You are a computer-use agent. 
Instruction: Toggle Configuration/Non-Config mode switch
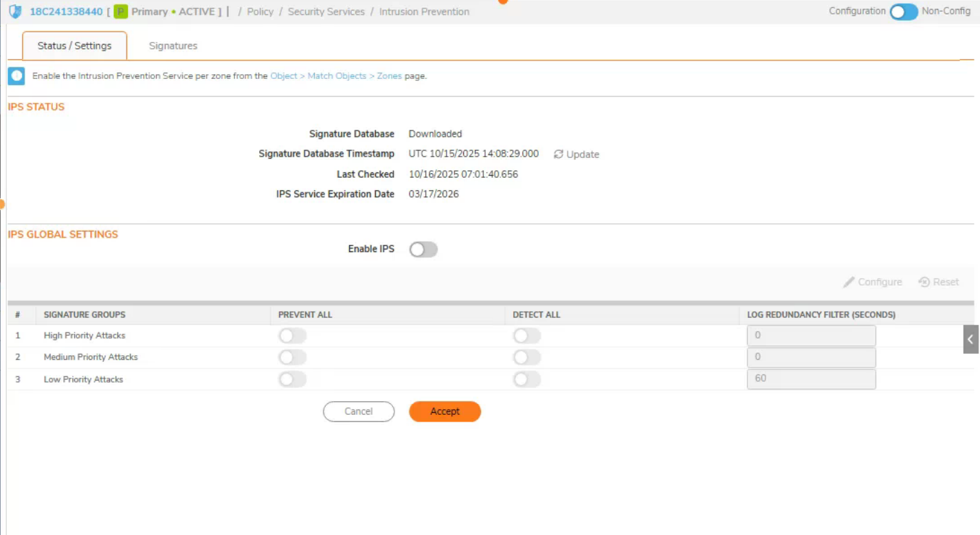tap(903, 12)
